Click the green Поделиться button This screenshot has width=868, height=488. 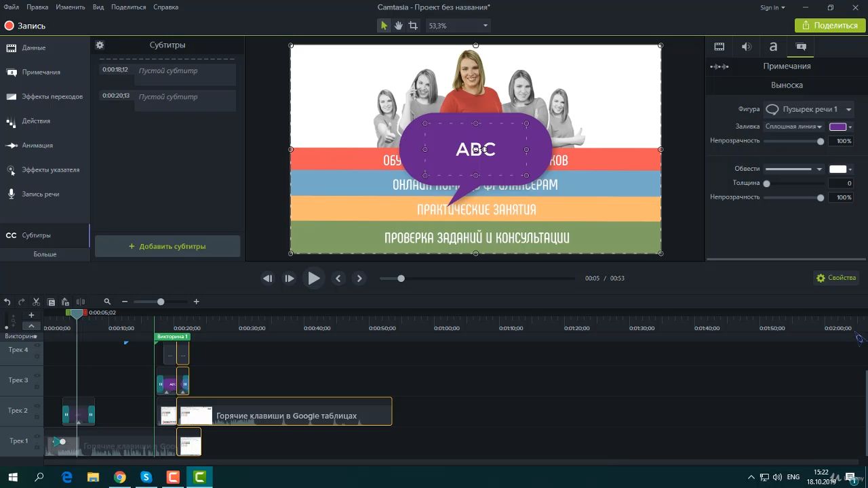[830, 26]
